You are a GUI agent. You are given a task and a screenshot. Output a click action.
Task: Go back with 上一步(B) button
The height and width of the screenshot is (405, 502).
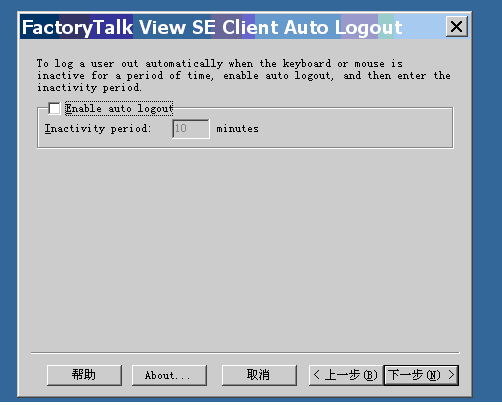[x=346, y=375]
